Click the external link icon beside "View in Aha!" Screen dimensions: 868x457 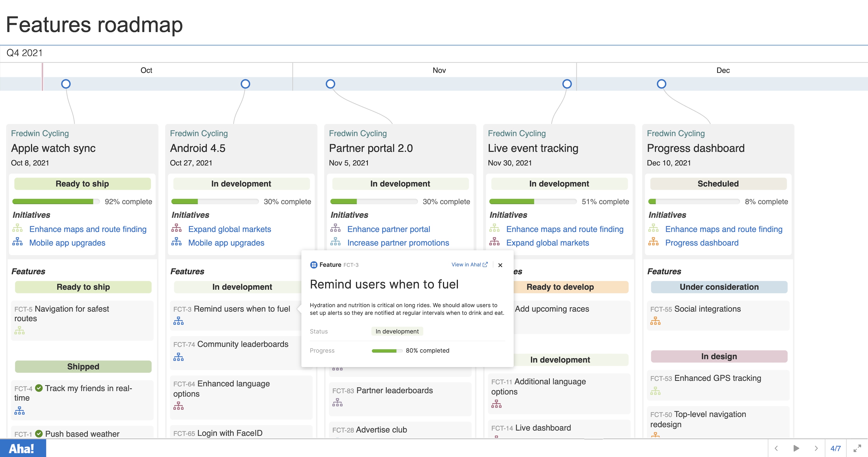point(485,264)
